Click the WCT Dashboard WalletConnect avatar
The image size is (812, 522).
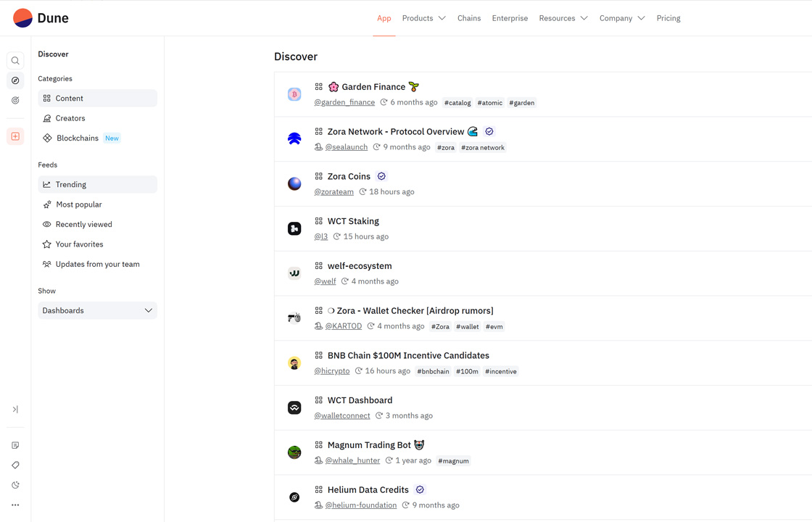[x=294, y=407]
